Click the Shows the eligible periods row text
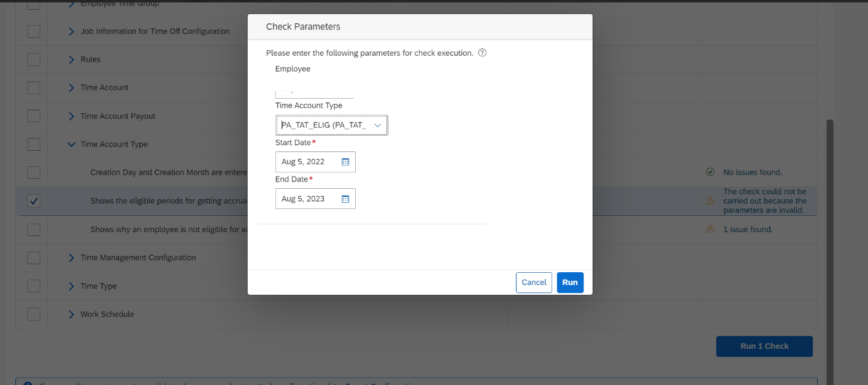Viewport: 868px width, 385px height. point(169,200)
